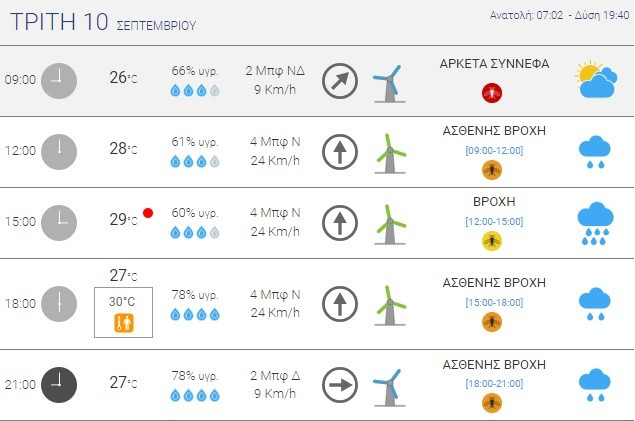Click the wind turbine icon at 09:00
This screenshot has width=635, height=421.
click(389, 81)
